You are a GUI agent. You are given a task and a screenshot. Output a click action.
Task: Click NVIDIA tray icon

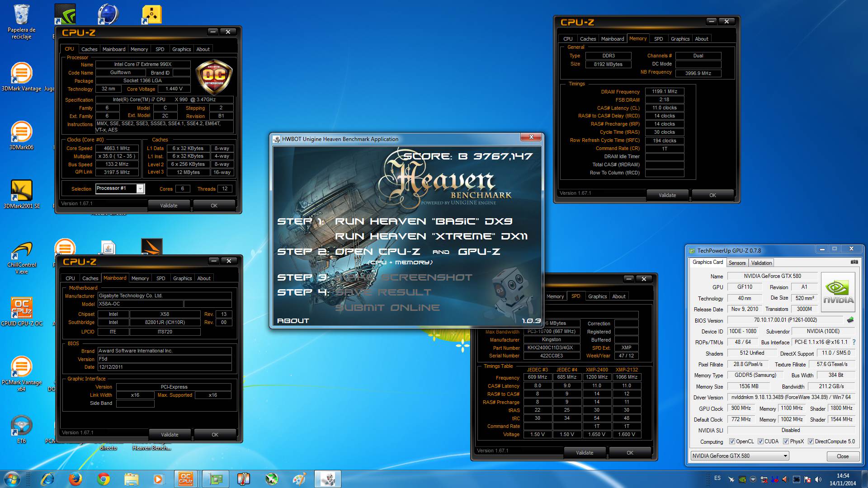click(x=742, y=479)
